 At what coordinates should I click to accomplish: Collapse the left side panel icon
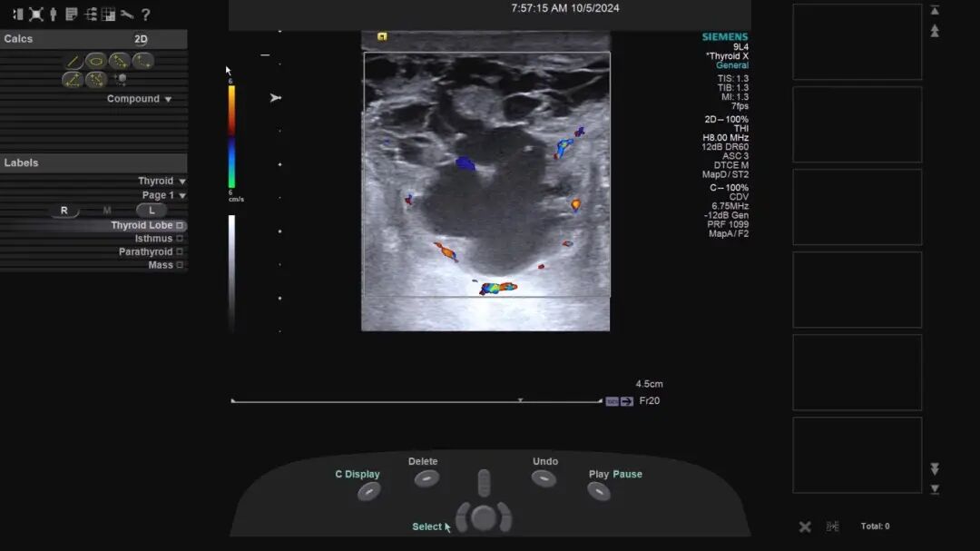point(17,14)
